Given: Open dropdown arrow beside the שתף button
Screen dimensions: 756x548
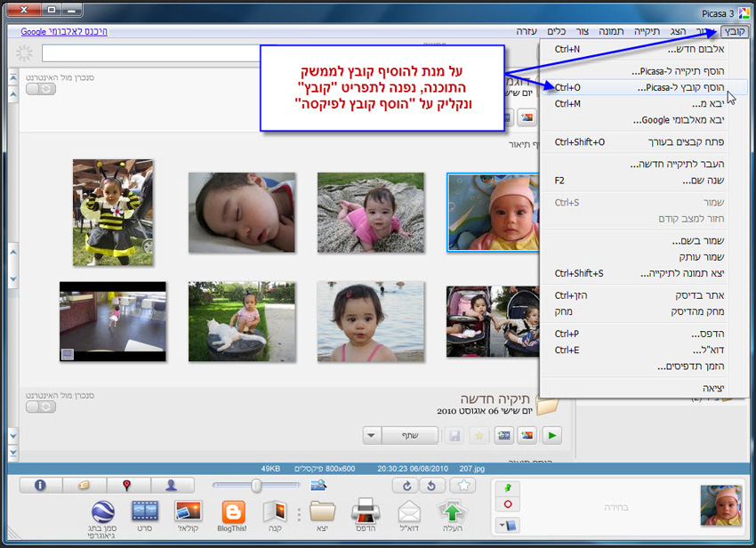Looking at the screenshot, I should pos(372,436).
